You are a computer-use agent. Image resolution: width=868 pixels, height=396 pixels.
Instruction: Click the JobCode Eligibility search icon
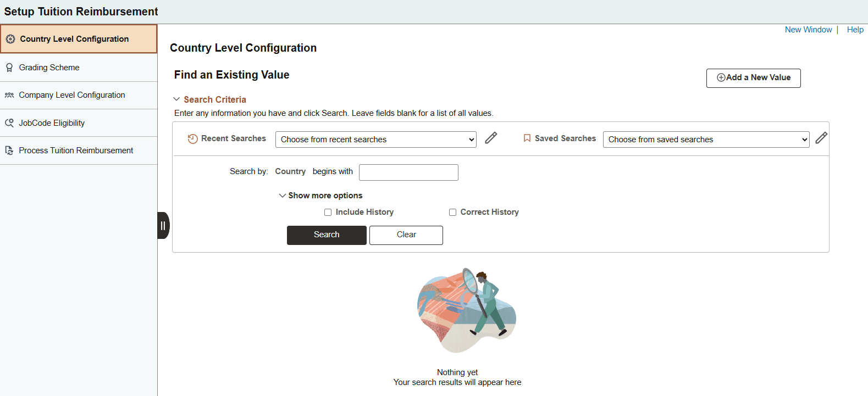point(9,123)
